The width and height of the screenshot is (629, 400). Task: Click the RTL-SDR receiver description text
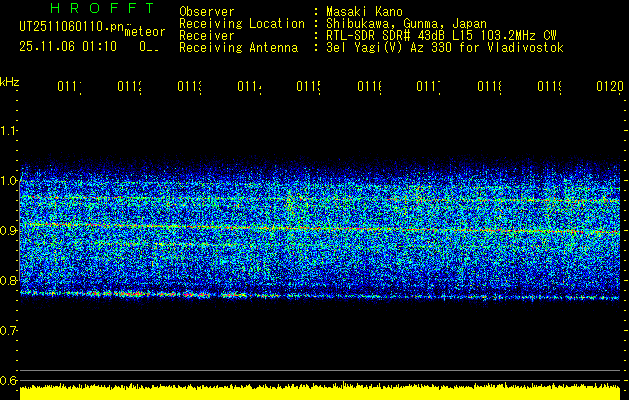[x=441, y=36]
